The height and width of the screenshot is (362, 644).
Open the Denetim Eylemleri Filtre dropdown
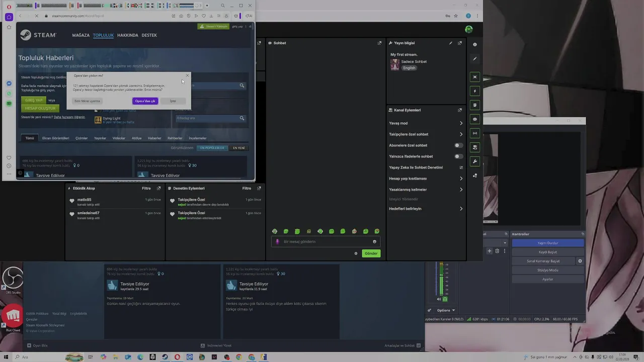click(x=247, y=189)
